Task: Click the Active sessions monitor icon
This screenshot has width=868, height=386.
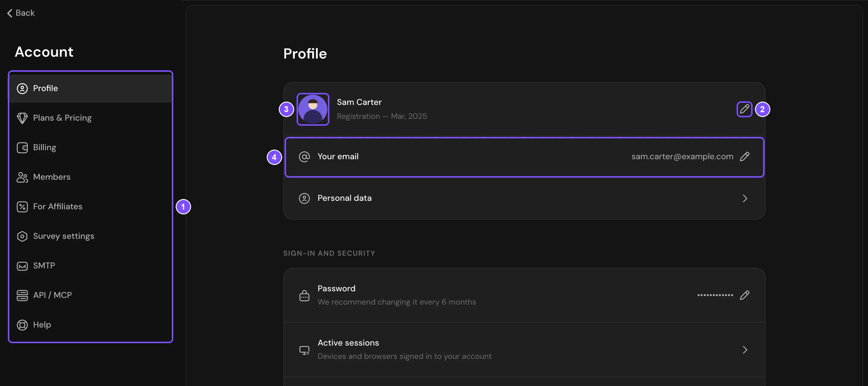Action: 304,350
